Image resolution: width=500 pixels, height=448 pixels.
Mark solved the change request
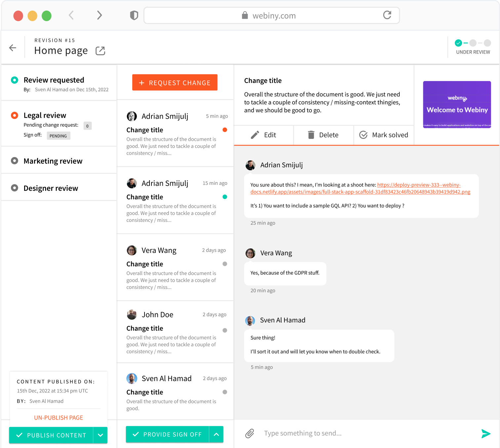click(384, 135)
